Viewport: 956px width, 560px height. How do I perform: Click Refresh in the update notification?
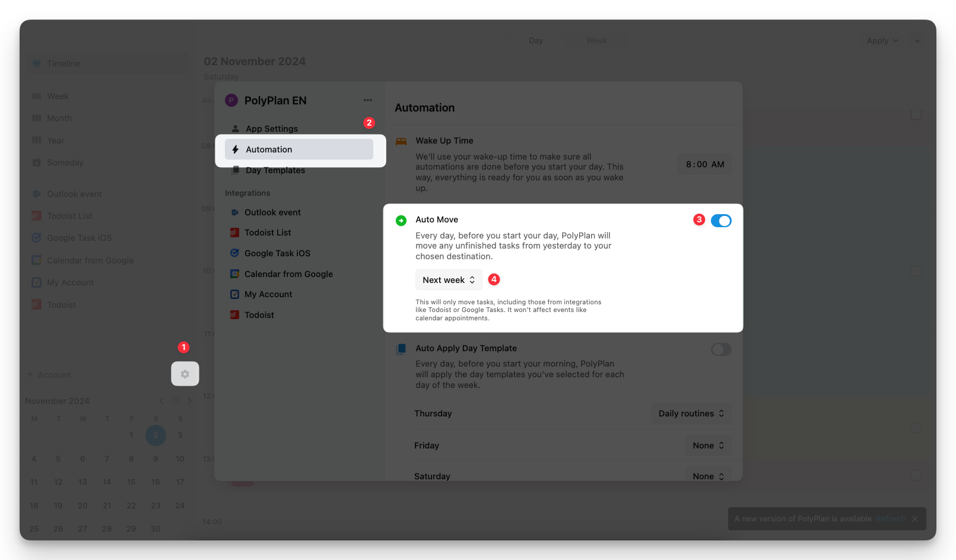coord(891,519)
